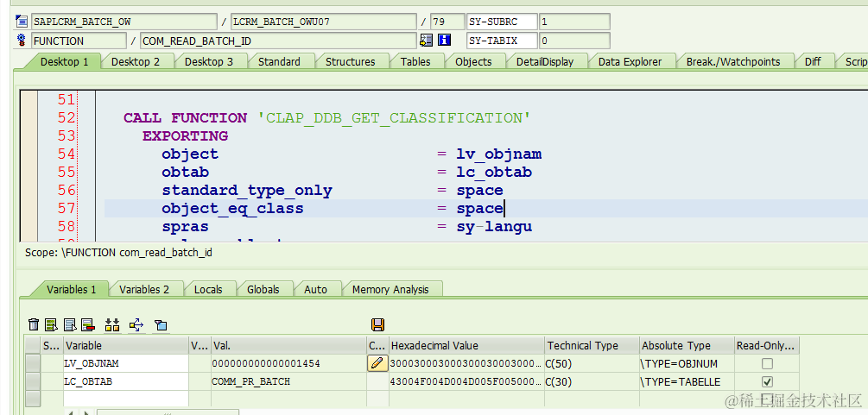Viewport: 868px width, 415px height.
Task: Select row marker for LV_OBJNAM row
Action: click(33, 363)
